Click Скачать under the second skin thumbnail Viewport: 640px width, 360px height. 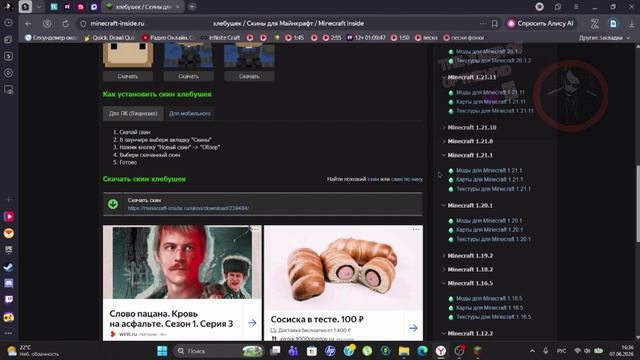click(188, 76)
